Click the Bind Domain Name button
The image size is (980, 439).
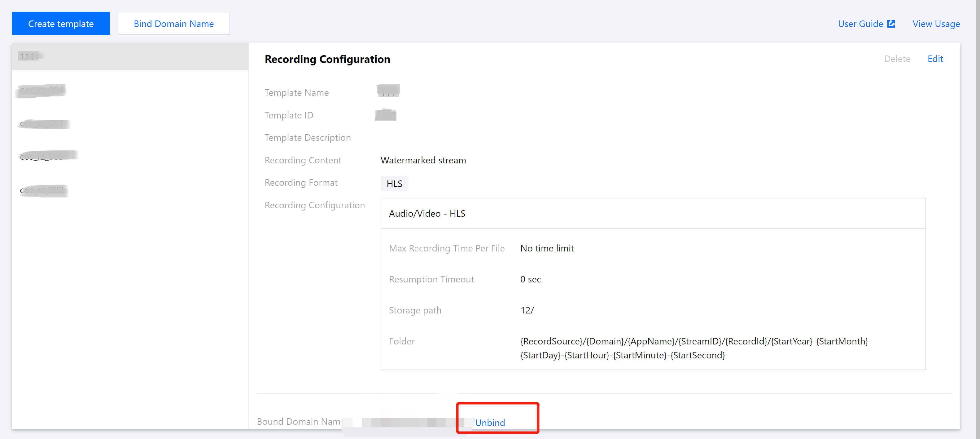point(173,23)
